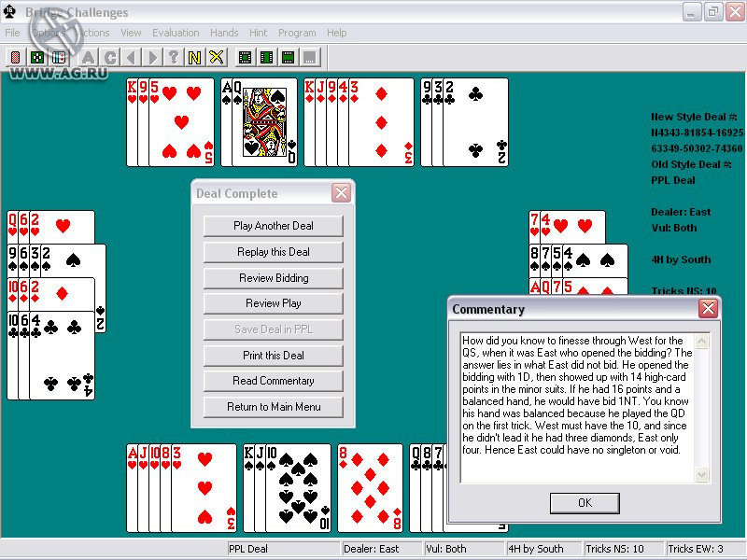Click the 'New Style Deal #:' label

point(694,117)
